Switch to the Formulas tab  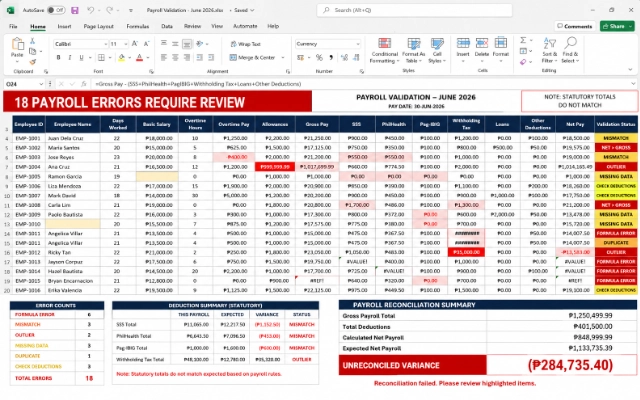[138, 26]
